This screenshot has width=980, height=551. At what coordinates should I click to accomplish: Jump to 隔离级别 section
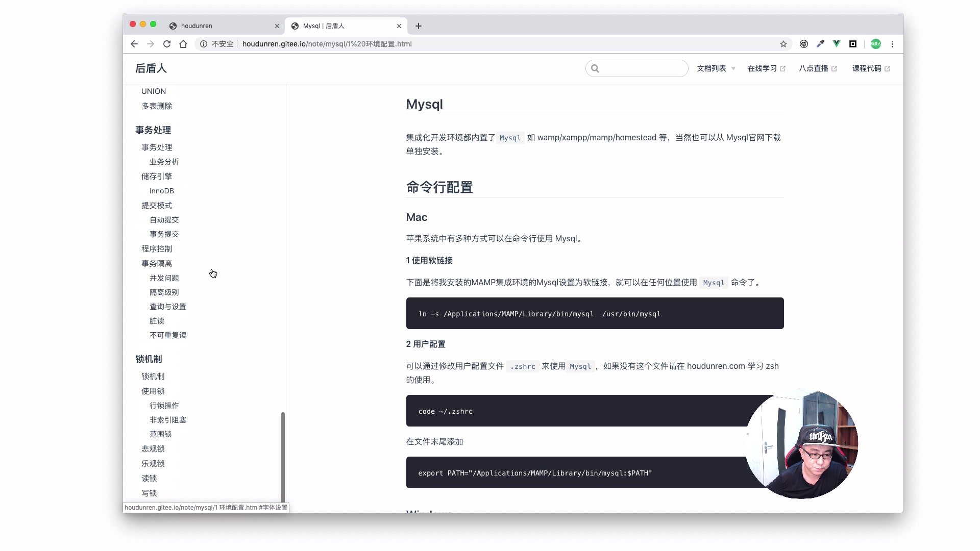164,292
